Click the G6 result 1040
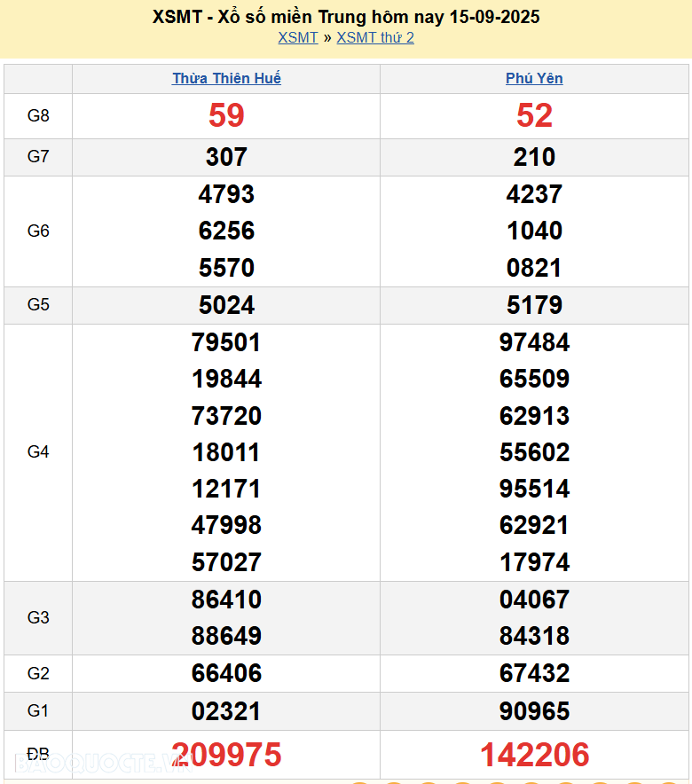The image size is (692, 784). 534,231
